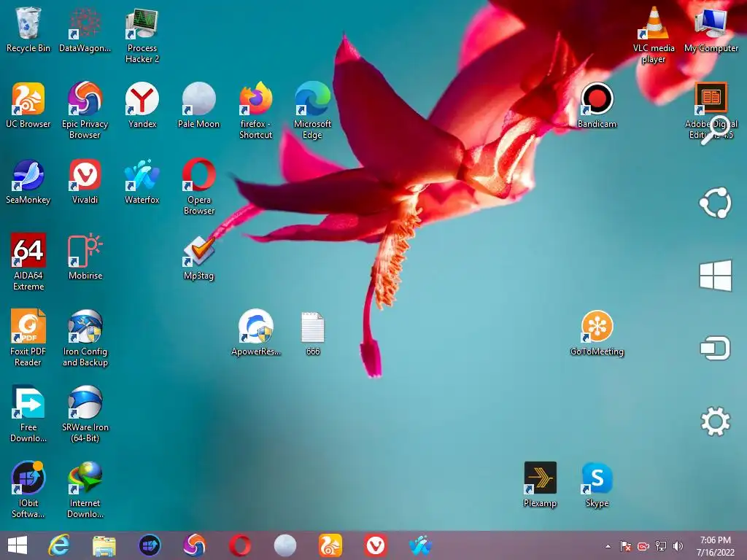Open network status tray icon

[661, 546]
